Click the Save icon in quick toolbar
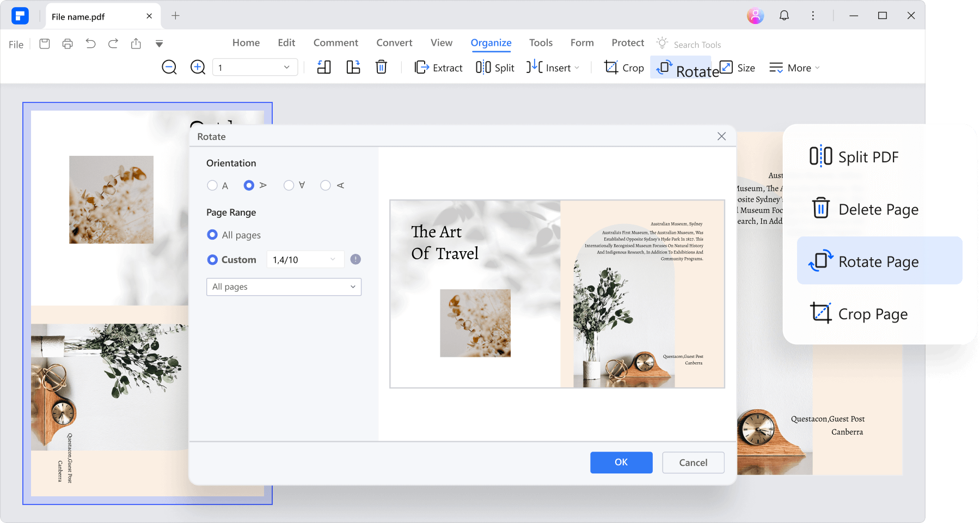 [x=45, y=44]
